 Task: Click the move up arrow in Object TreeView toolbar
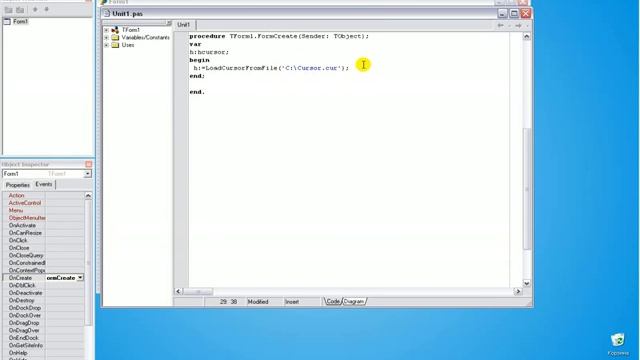point(35,9)
